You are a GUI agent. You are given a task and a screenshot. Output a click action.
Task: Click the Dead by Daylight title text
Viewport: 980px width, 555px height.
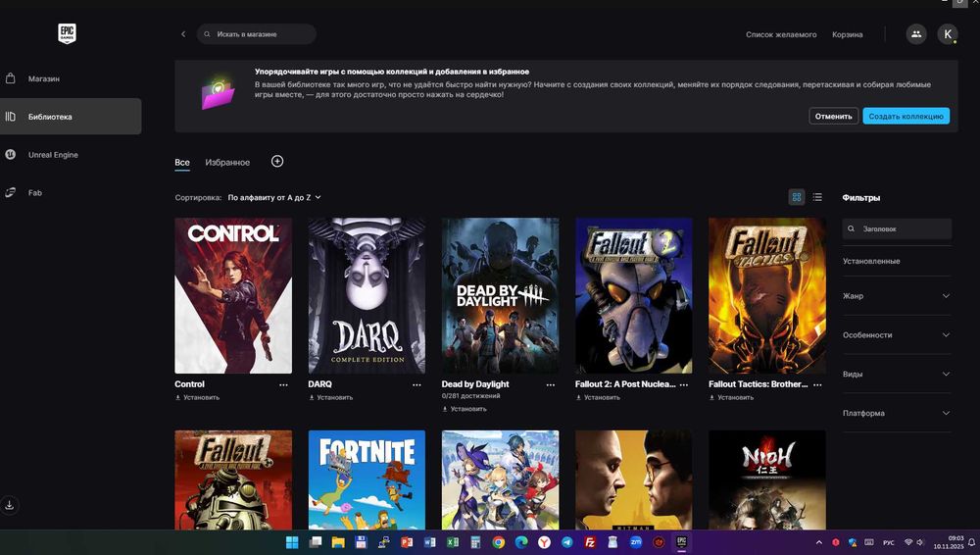tap(475, 384)
